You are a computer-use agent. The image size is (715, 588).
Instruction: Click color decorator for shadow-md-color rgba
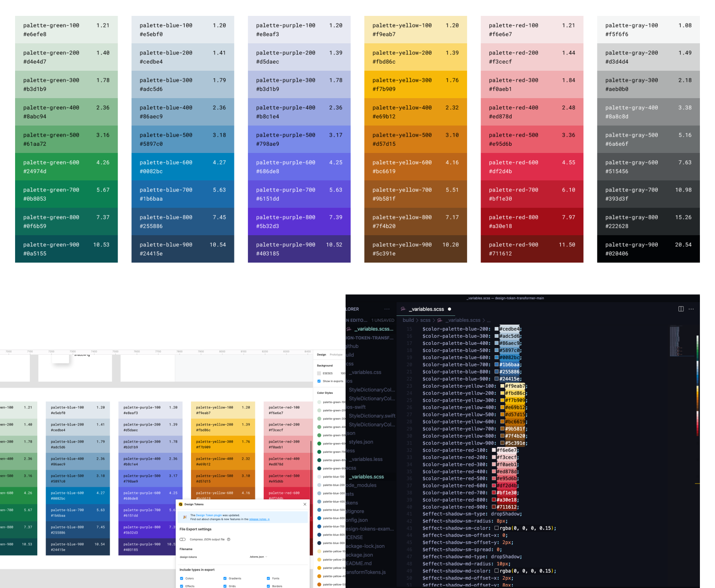497,571
